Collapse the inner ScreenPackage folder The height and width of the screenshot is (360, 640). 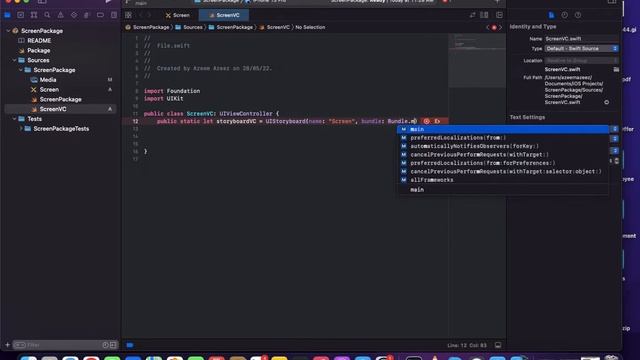(x=21, y=70)
